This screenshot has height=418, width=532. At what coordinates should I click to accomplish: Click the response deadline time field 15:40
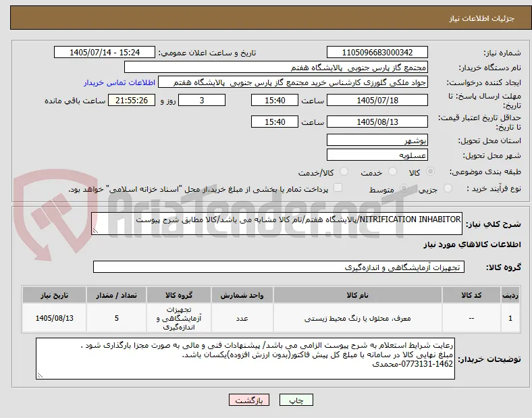point(275,101)
